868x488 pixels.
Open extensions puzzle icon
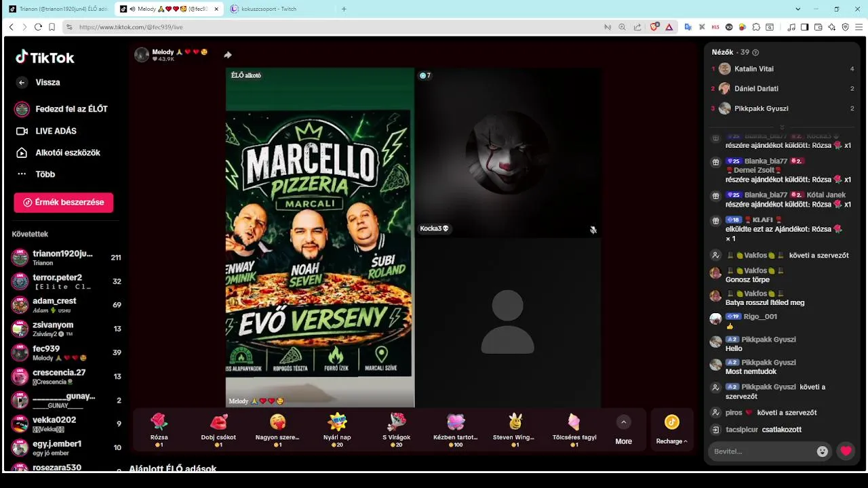pyautogui.click(x=756, y=27)
